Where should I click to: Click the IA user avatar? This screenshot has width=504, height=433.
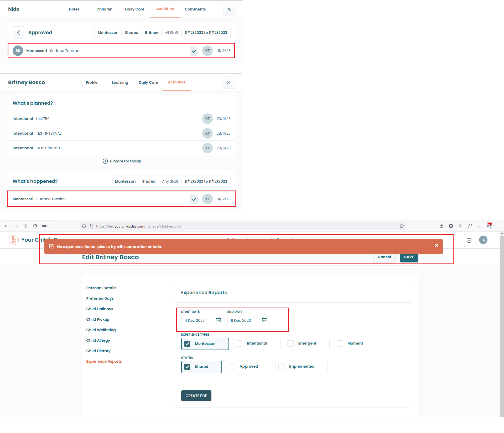483,240
